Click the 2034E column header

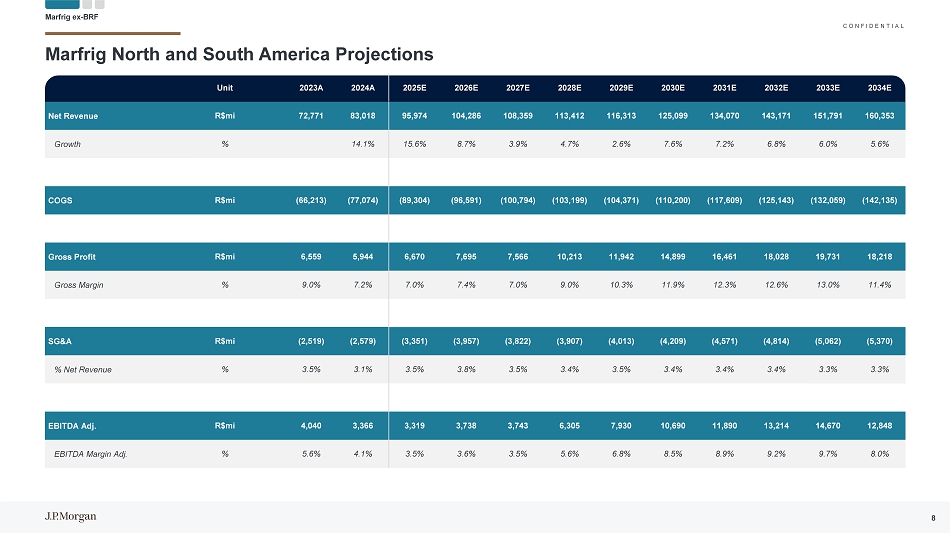pos(879,88)
